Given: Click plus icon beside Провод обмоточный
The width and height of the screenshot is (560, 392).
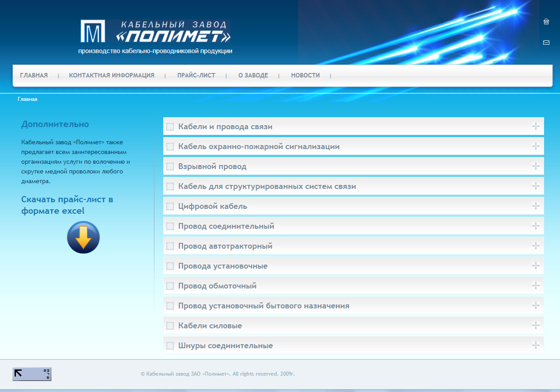Looking at the screenshot, I should point(536,285).
